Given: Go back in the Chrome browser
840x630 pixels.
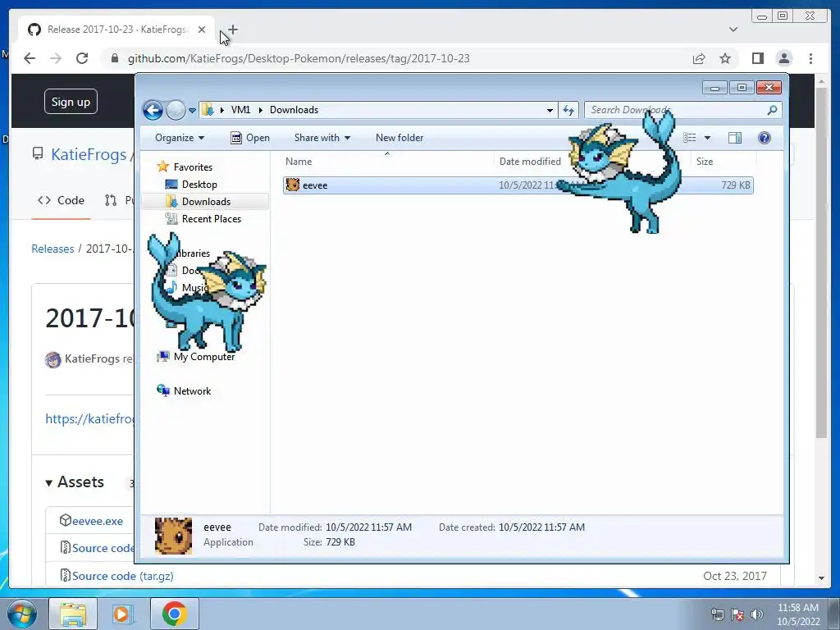Looking at the screenshot, I should 30,58.
